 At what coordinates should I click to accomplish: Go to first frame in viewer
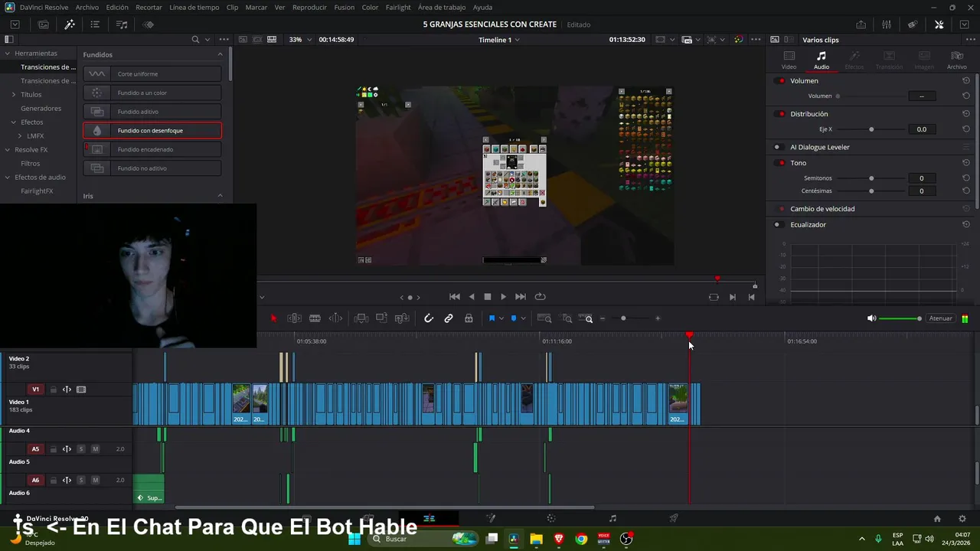coord(455,297)
